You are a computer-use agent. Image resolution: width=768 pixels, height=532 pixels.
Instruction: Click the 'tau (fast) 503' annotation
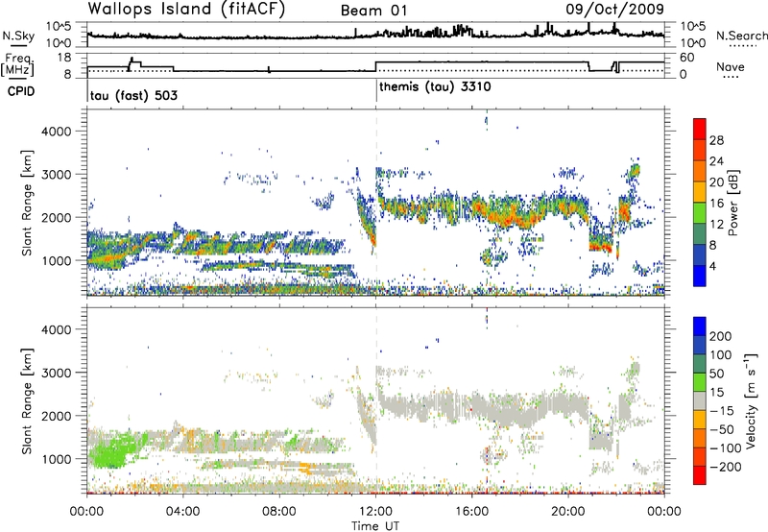[133, 95]
